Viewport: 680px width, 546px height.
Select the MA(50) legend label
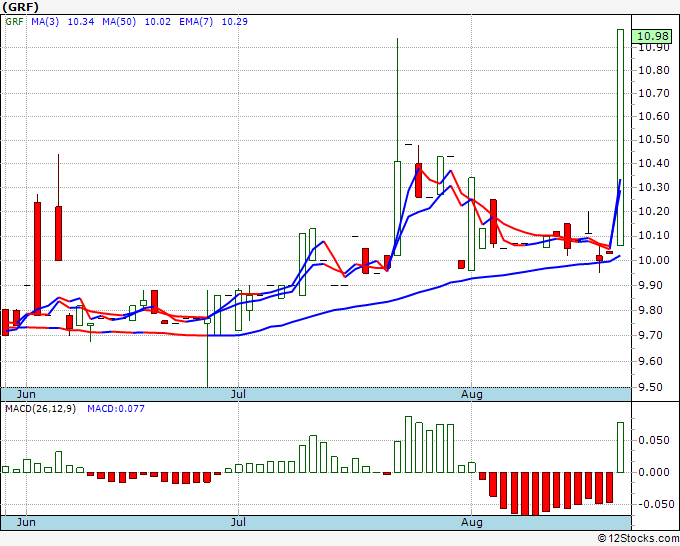119,21
